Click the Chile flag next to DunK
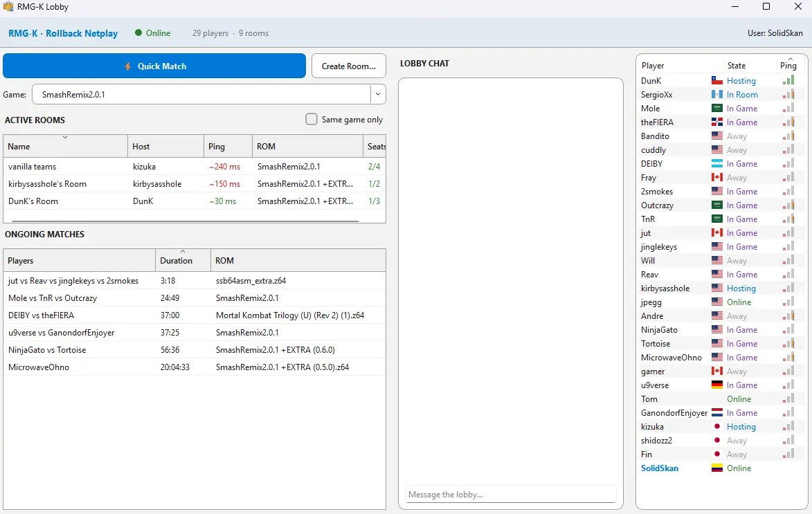The width and height of the screenshot is (812, 514). tap(716, 81)
